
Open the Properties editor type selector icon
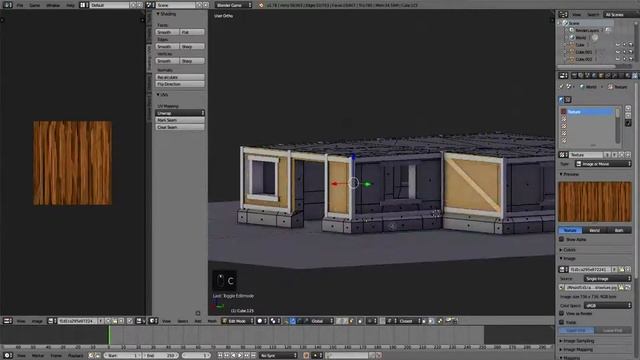pos(563,76)
